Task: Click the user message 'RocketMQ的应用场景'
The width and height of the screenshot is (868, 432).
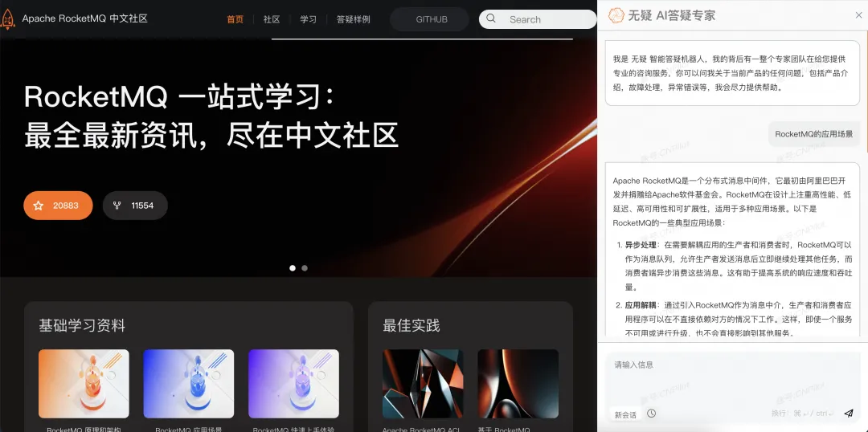Action: (x=813, y=134)
